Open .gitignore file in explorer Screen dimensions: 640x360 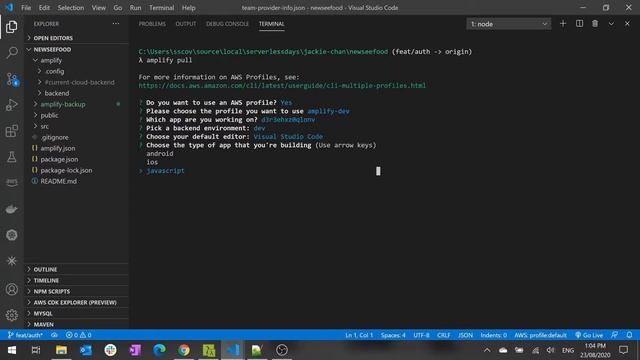pos(77,138)
